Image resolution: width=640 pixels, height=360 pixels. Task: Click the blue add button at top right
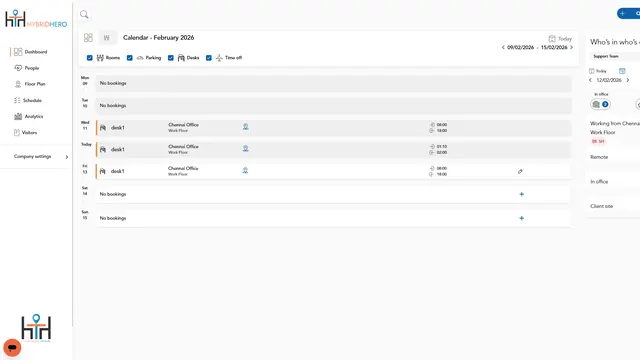(628, 13)
